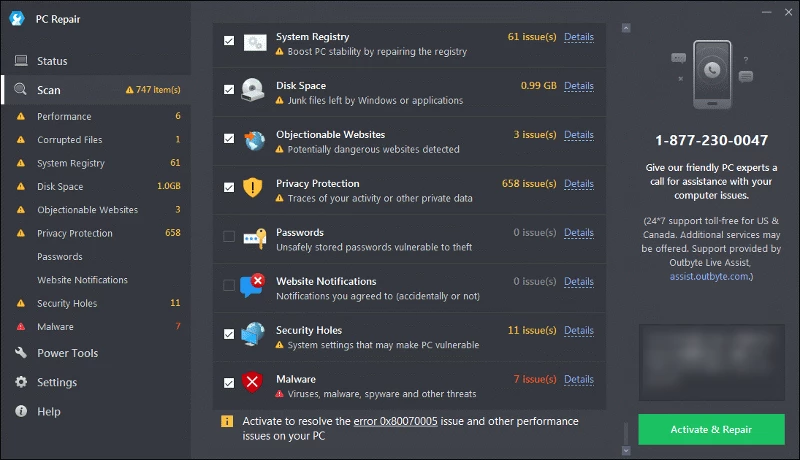Click the Website Notifications chat icon
Viewport: 800px width, 460px height.
coord(253,286)
